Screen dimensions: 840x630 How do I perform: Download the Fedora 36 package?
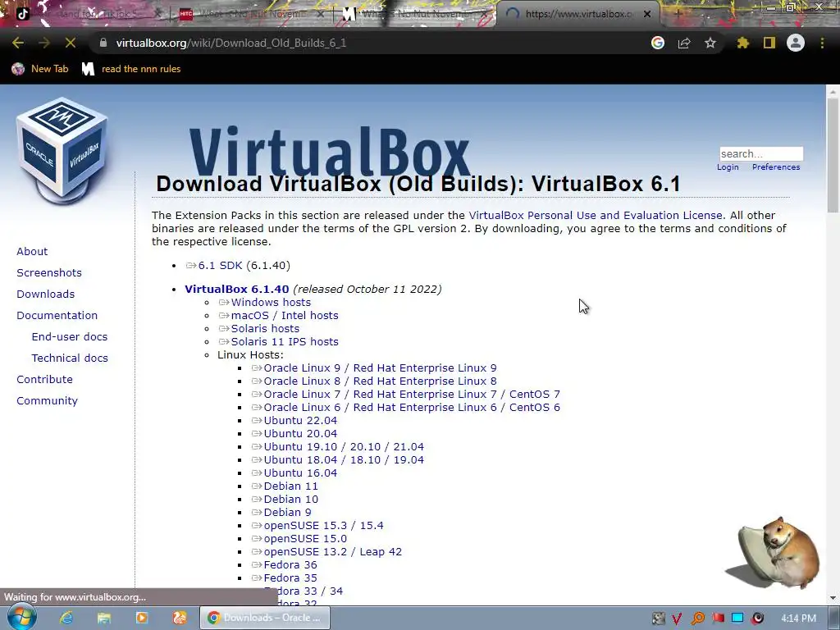click(x=290, y=564)
